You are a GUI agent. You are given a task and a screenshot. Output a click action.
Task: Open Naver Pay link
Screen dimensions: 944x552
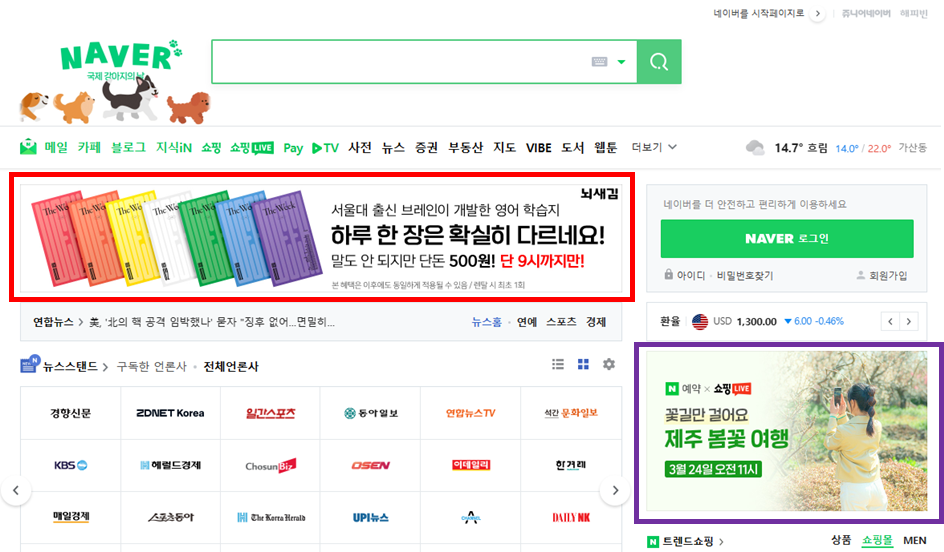coord(293,148)
